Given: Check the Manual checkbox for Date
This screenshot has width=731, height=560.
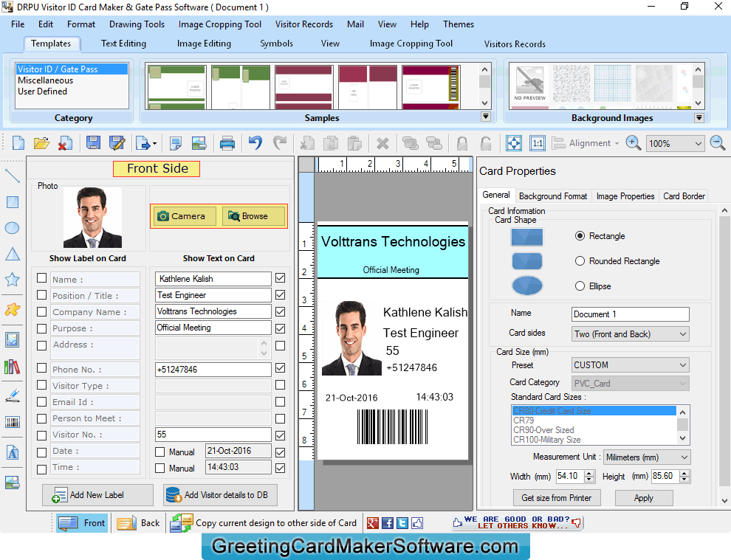Looking at the screenshot, I should (160, 452).
